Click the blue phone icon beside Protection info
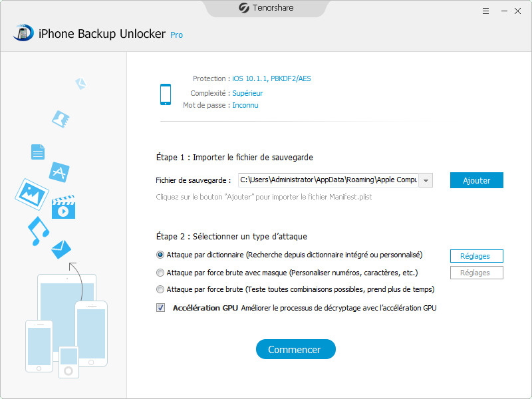 tap(166, 94)
